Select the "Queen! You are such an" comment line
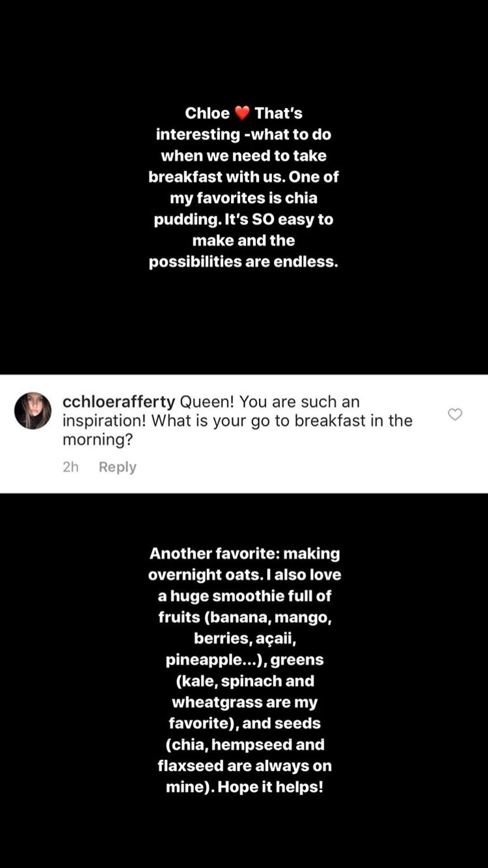The height and width of the screenshot is (868, 488). coord(269,401)
